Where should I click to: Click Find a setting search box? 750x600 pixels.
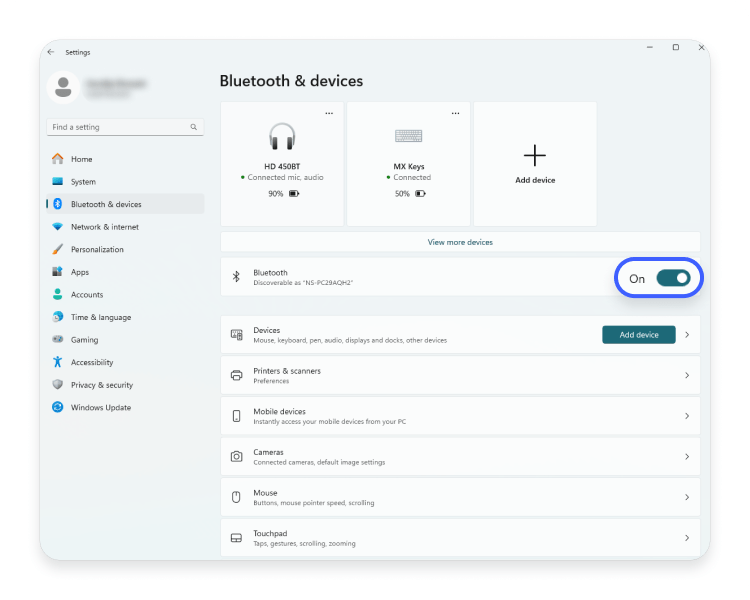tap(125, 127)
